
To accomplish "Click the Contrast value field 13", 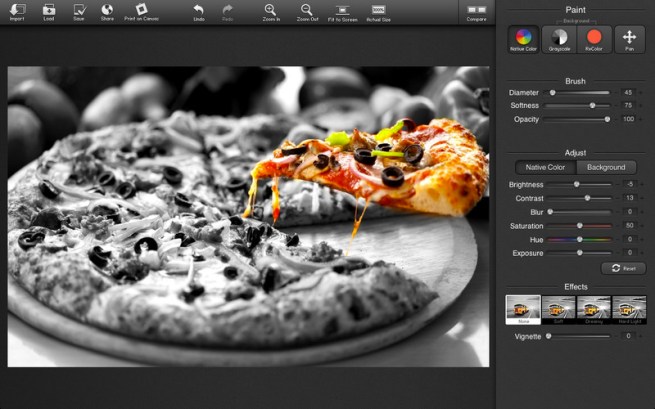I will coord(630,198).
